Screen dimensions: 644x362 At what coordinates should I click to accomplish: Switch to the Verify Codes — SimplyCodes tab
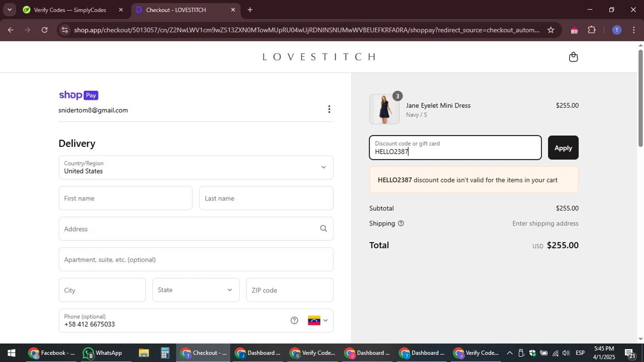[x=71, y=10]
